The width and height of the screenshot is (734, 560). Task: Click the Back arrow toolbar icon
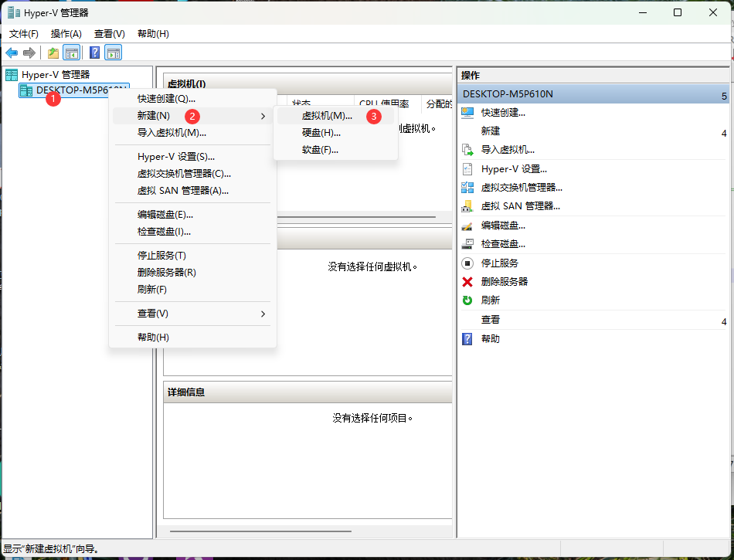click(12, 53)
